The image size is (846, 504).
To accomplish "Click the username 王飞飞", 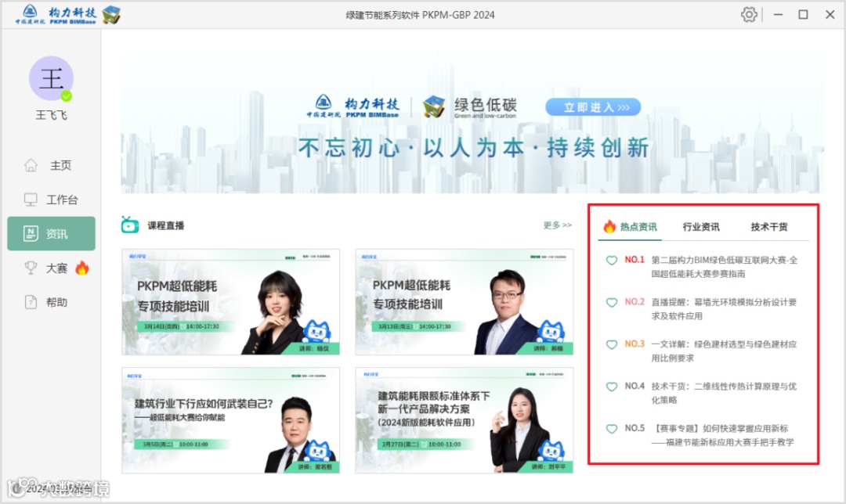I will click(x=51, y=115).
